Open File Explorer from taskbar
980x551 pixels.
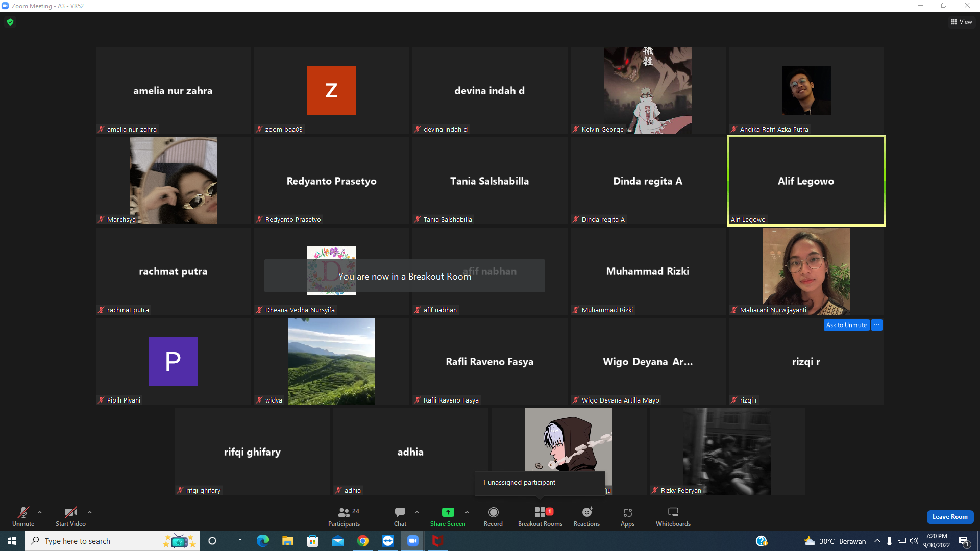point(287,541)
